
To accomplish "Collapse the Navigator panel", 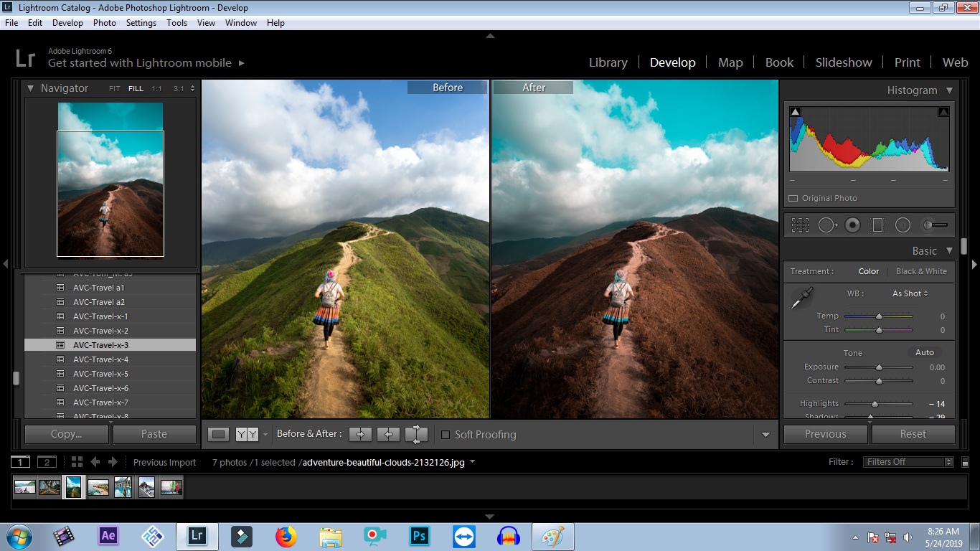I will pyautogui.click(x=31, y=88).
